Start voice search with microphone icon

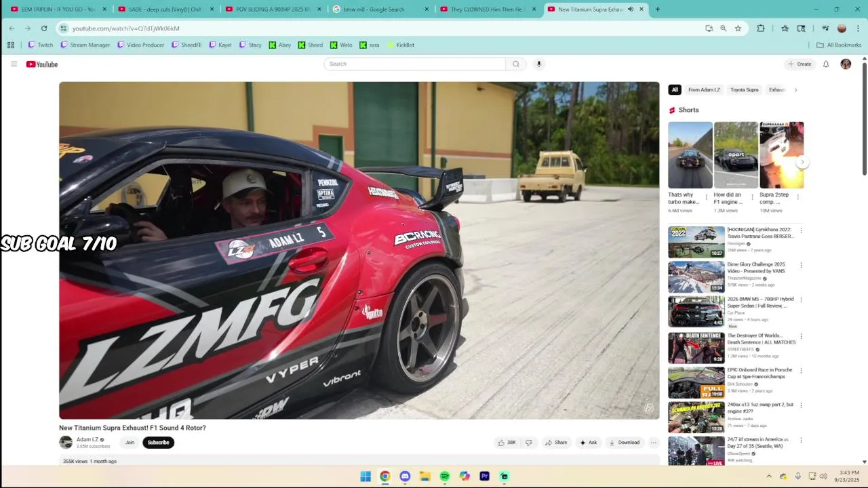point(539,64)
